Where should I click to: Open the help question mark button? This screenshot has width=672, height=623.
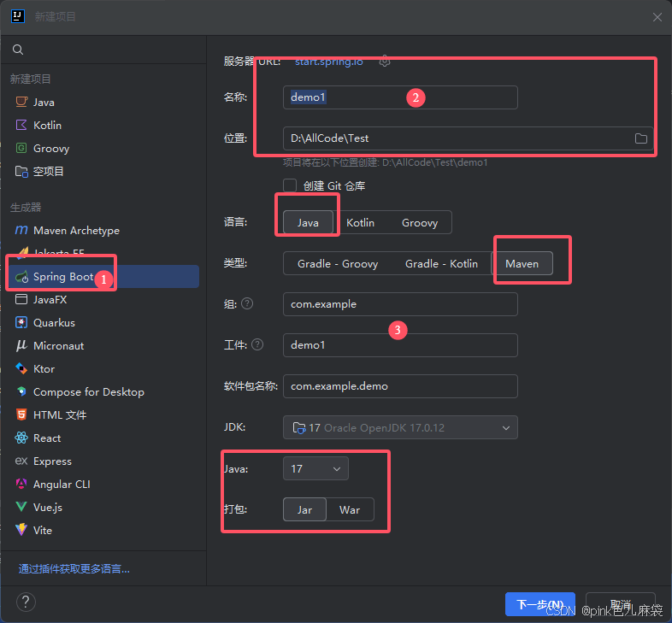[x=26, y=602]
